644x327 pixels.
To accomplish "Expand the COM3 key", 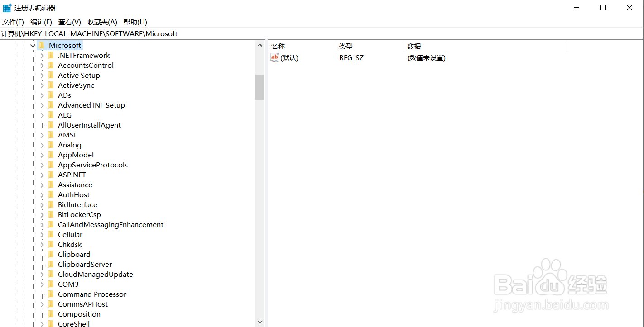I will pyautogui.click(x=42, y=284).
